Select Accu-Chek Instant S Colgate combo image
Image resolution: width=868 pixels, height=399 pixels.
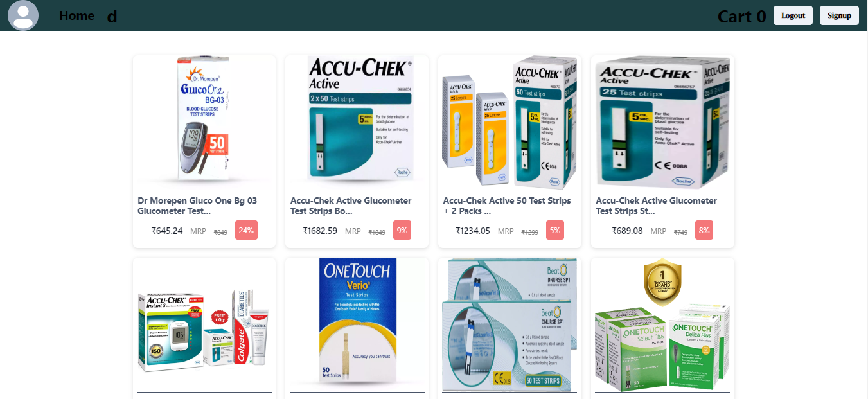204,325
